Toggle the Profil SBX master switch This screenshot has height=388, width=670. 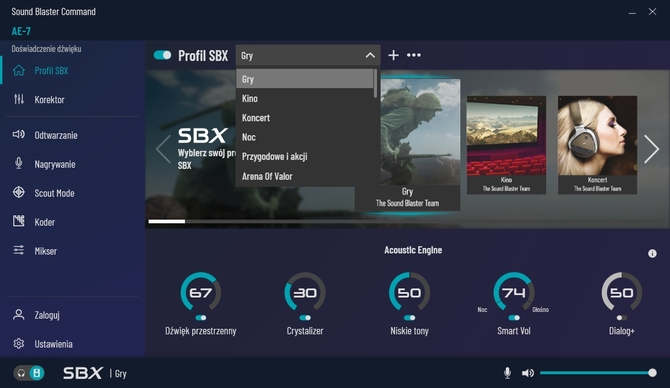162,55
